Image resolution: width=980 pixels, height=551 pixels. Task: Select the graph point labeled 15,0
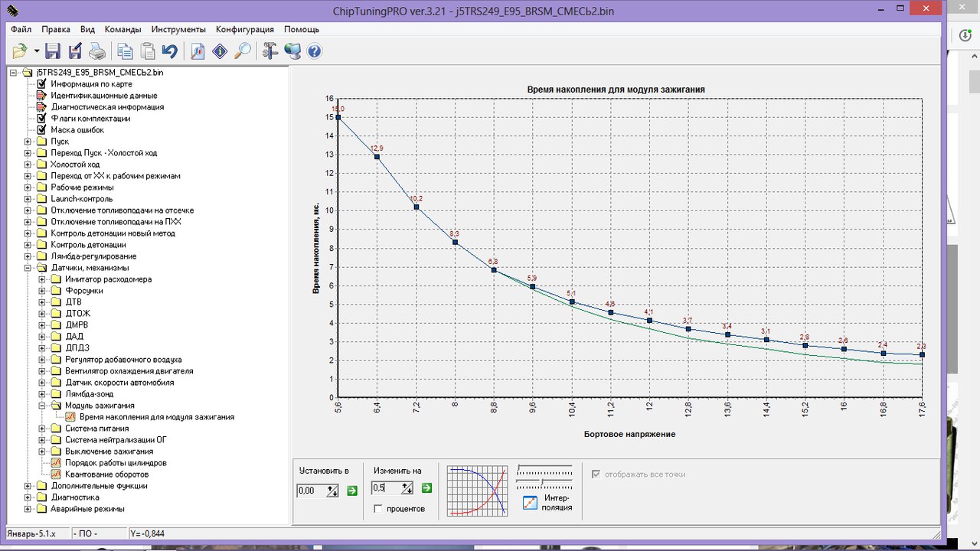pos(338,117)
